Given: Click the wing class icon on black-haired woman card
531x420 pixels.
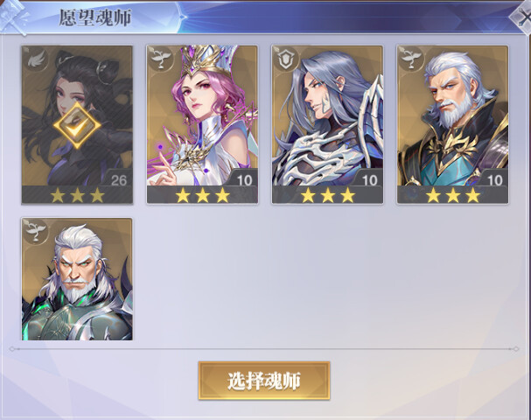Looking at the screenshot, I should [x=35, y=59].
